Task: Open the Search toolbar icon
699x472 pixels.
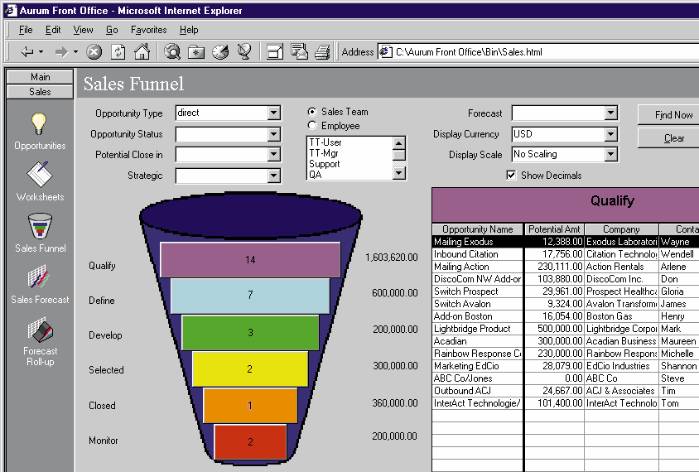Action: (x=172, y=52)
